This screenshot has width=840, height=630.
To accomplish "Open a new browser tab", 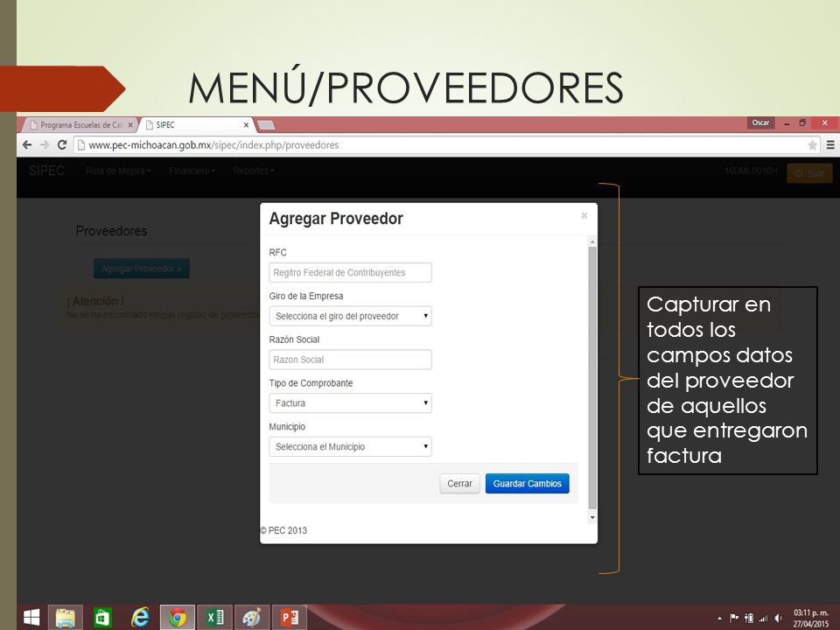I will (x=266, y=125).
